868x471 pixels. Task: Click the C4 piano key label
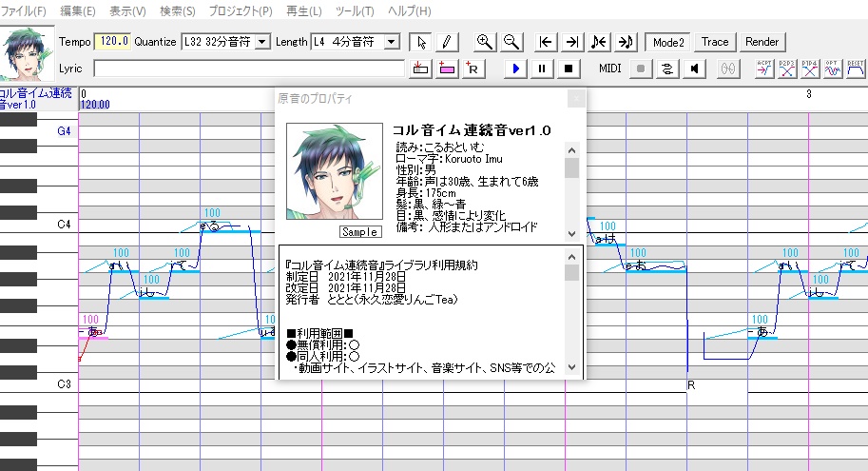click(x=64, y=225)
